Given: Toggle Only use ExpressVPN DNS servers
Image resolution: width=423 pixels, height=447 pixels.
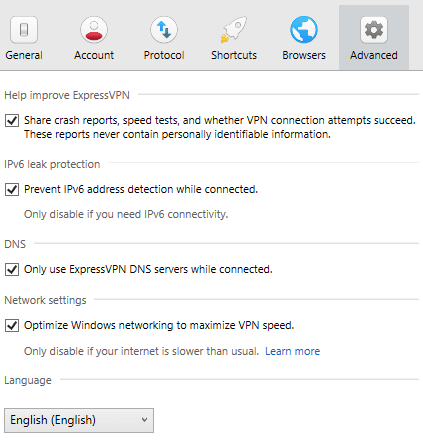Looking at the screenshot, I should 12,269.
